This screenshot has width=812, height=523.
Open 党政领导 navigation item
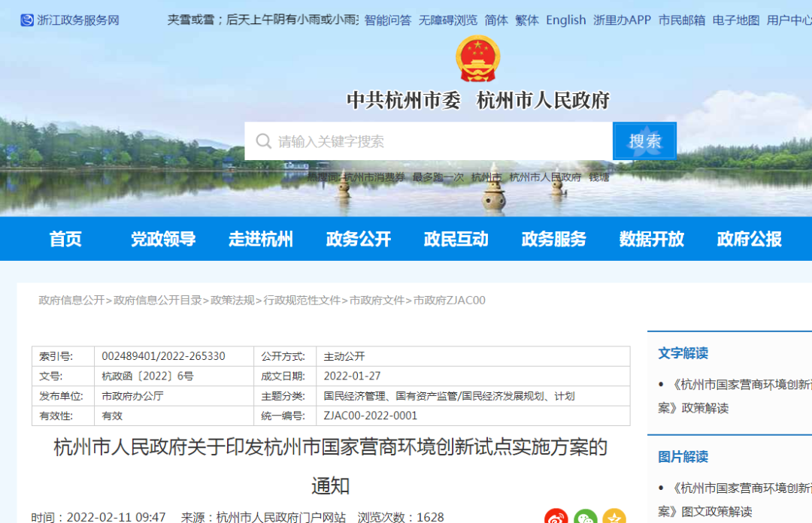click(163, 239)
